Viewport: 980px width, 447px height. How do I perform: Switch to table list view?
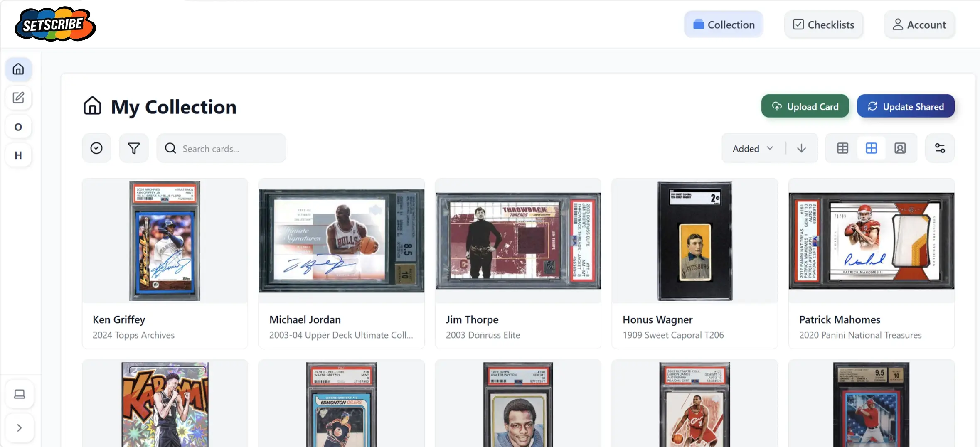pos(843,148)
